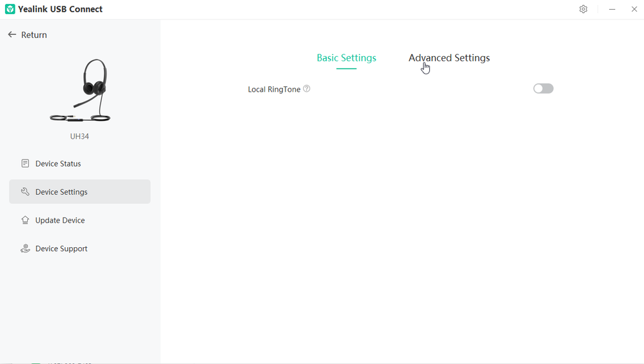644x364 pixels.
Task: Go to the Update Device label
Action: coord(60,220)
